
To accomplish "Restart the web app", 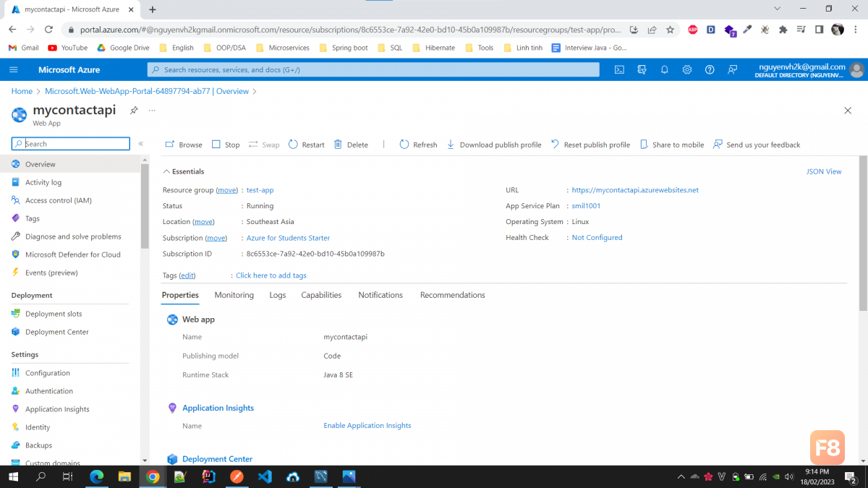I will (x=307, y=145).
